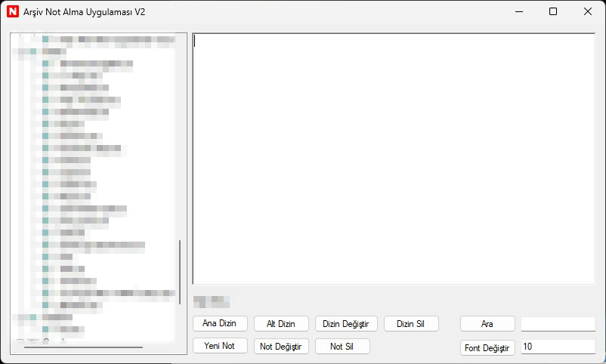Focus the search text field beside Ara
The image size is (606, 364).
click(x=558, y=323)
